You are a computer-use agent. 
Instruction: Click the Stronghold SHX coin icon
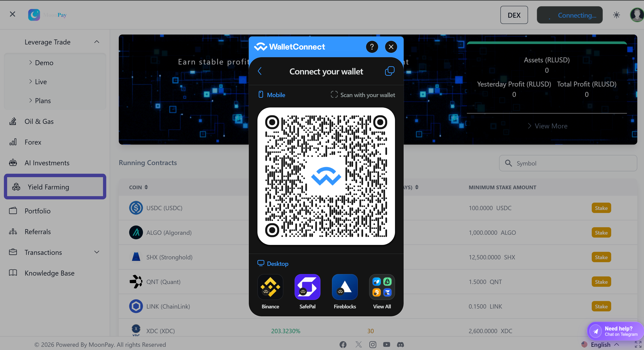pos(136,257)
